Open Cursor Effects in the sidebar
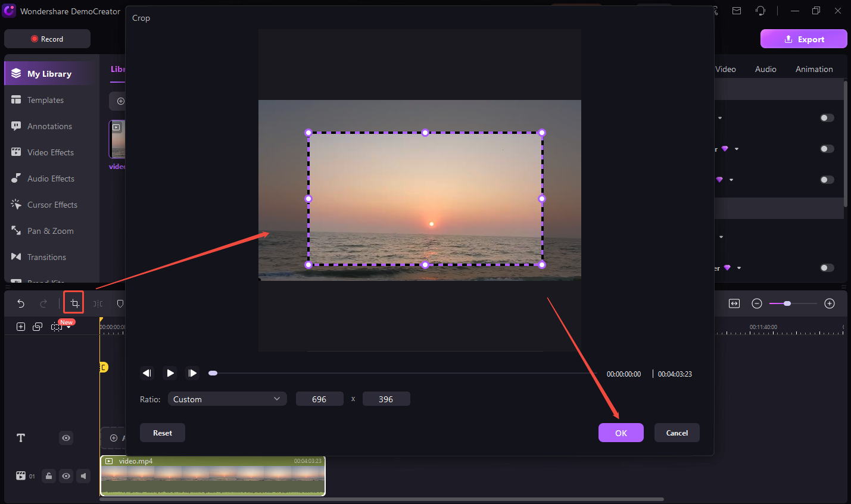Image resolution: width=851 pixels, height=504 pixels. point(52,205)
